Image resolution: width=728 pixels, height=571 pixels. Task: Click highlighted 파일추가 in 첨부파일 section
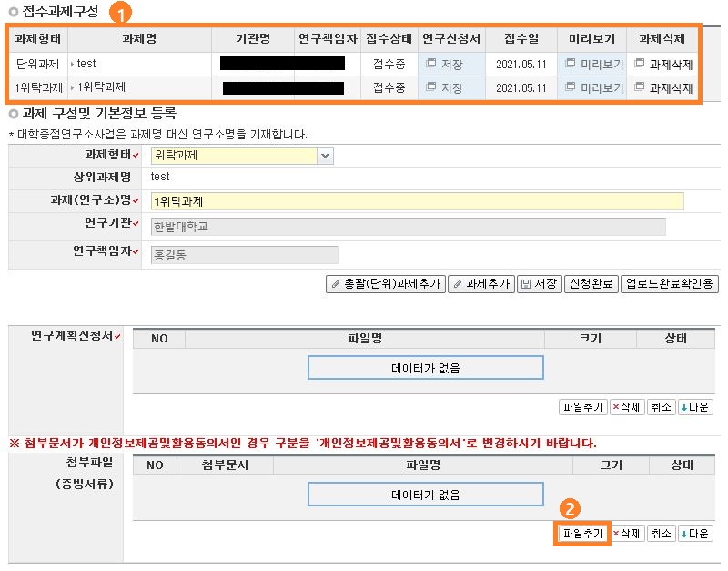click(582, 534)
